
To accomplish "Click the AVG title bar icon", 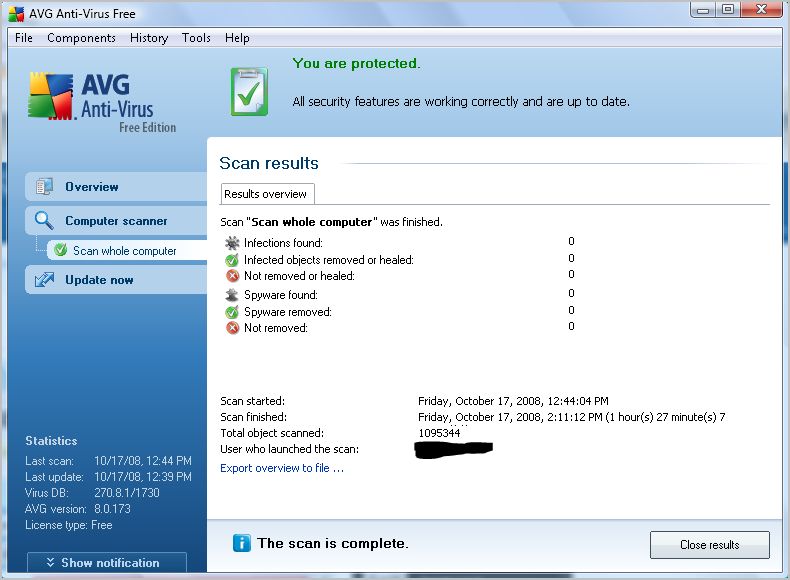I will [16, 14].
